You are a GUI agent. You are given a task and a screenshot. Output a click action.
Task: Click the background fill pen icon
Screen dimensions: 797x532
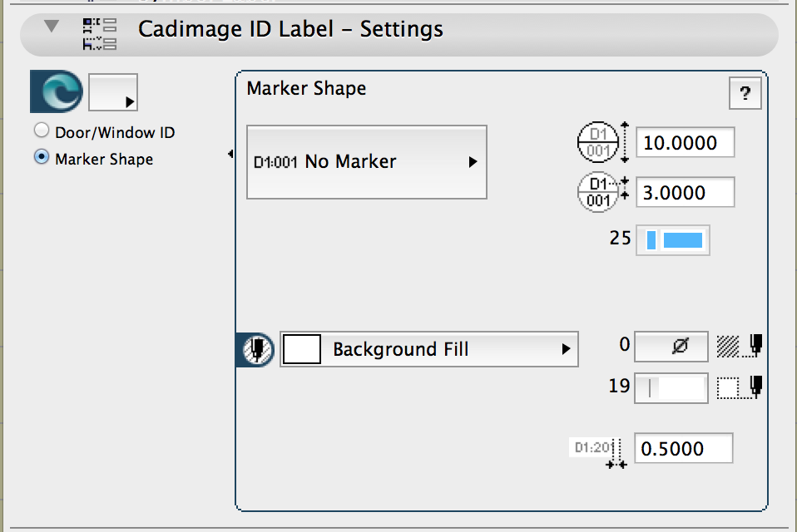pos(255,349)
